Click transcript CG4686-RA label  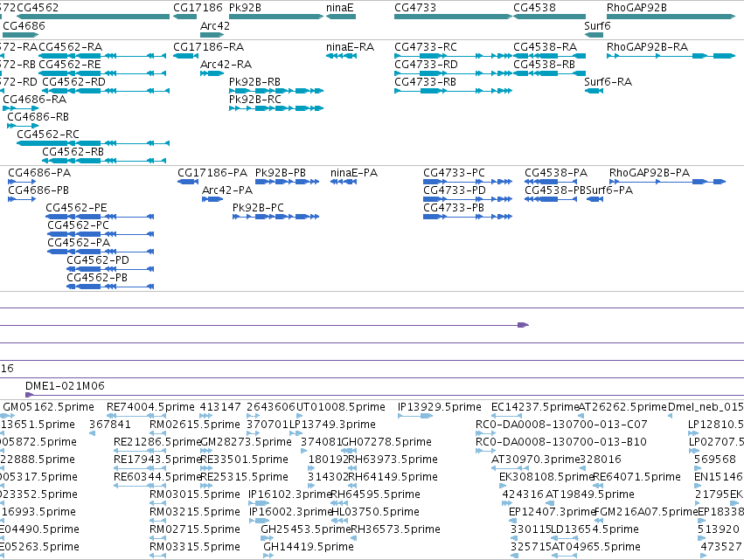[35, 100]
